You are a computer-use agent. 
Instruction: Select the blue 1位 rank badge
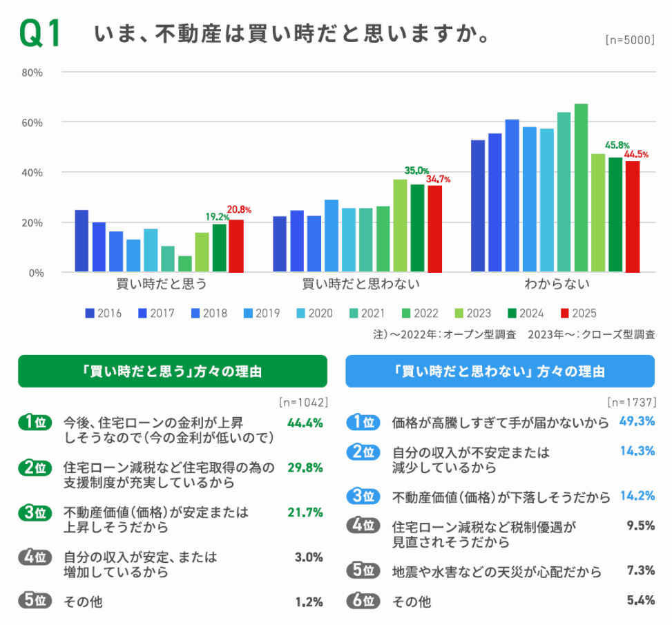pyautogui.click(x=364, y=422)
